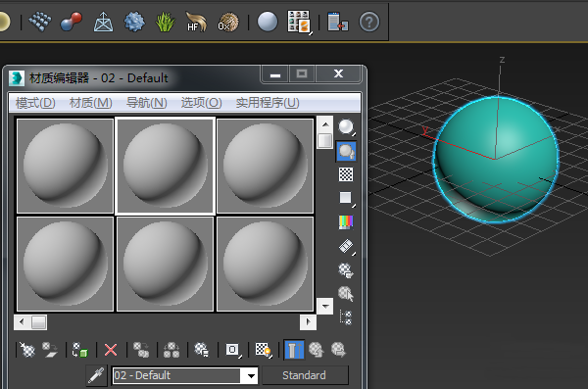Open the Make Preview flyout
Screen dimensions: 588x389
coord(346,247)
